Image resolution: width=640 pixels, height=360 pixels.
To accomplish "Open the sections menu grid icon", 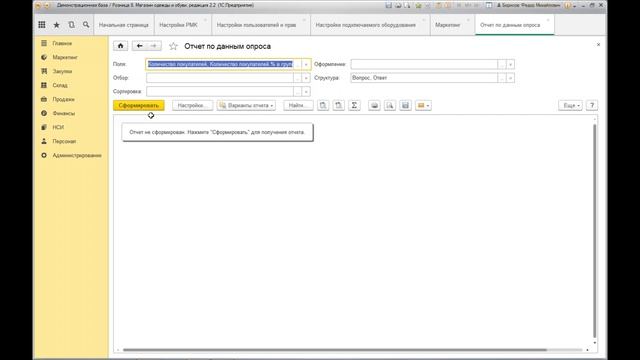I will [42, 25].
